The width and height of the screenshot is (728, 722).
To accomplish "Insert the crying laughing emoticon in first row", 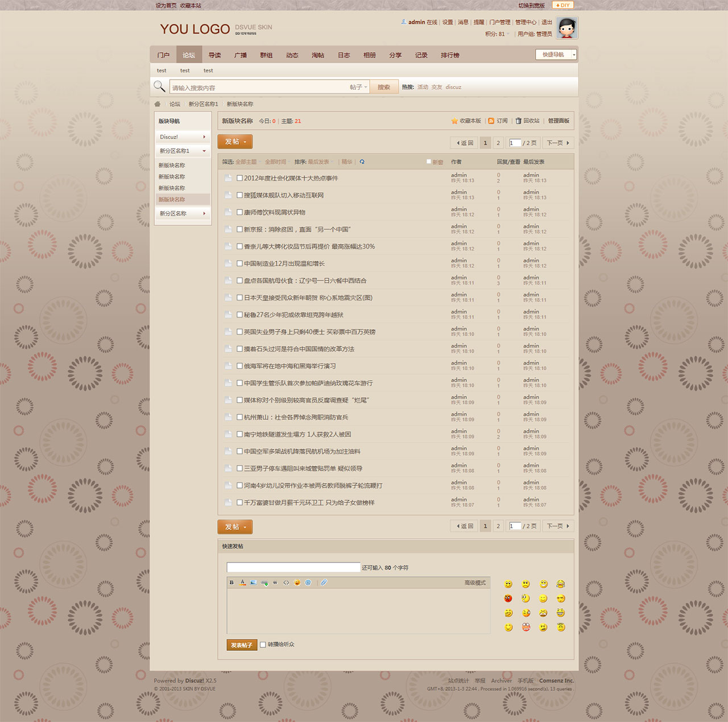I will pos(561,584).
